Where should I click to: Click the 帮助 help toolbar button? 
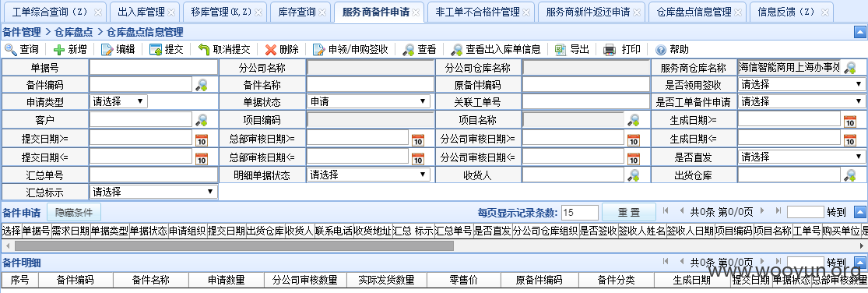(x=672, y=50)
